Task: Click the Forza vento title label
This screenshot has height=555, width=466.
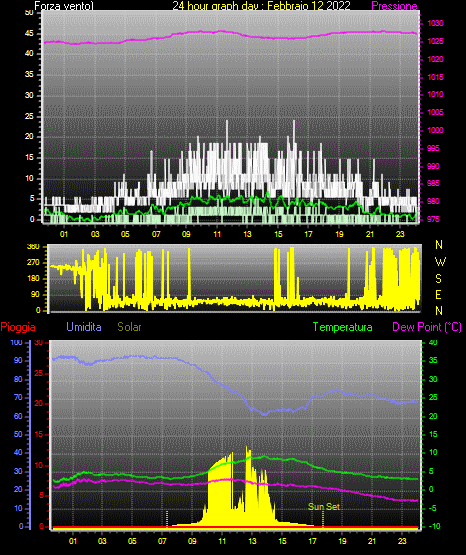Action: pyautogui.click(x=64, y=6)
